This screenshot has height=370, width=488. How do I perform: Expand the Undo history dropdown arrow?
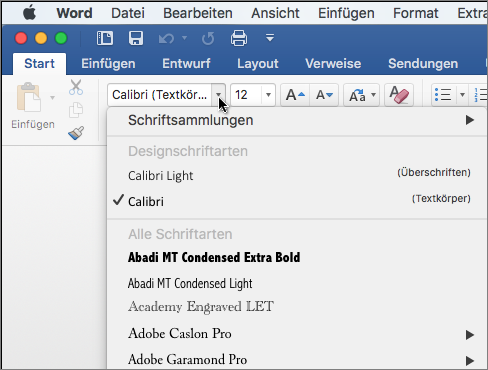pyautogui.click(x=184, y=38)
